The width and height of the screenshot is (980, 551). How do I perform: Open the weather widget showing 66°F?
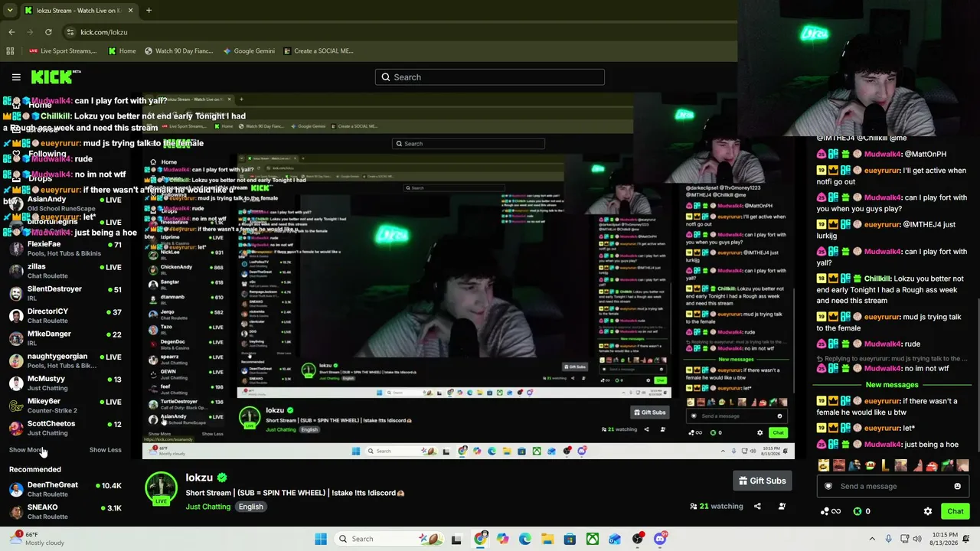(36, 539)
